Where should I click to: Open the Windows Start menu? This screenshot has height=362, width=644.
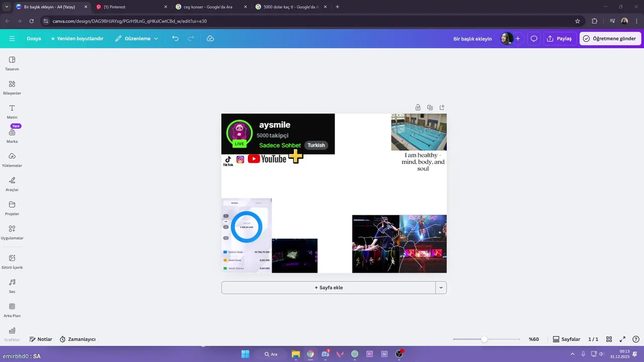tap(245, 354)
